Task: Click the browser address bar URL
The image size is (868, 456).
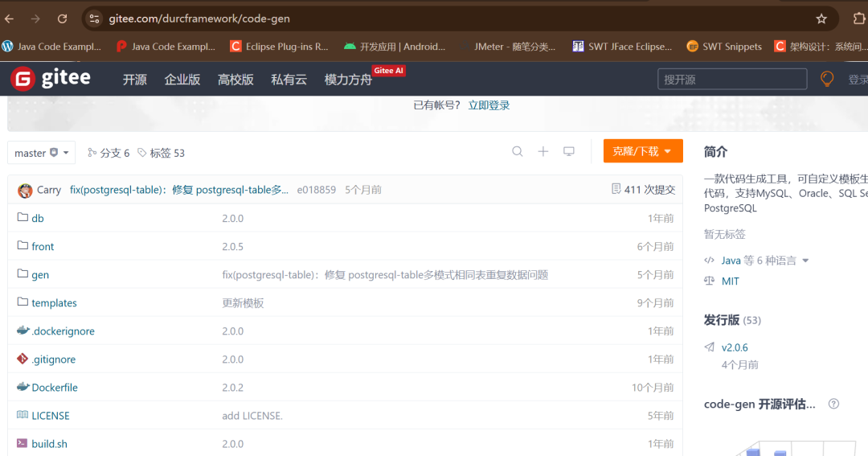Action: 199,18
